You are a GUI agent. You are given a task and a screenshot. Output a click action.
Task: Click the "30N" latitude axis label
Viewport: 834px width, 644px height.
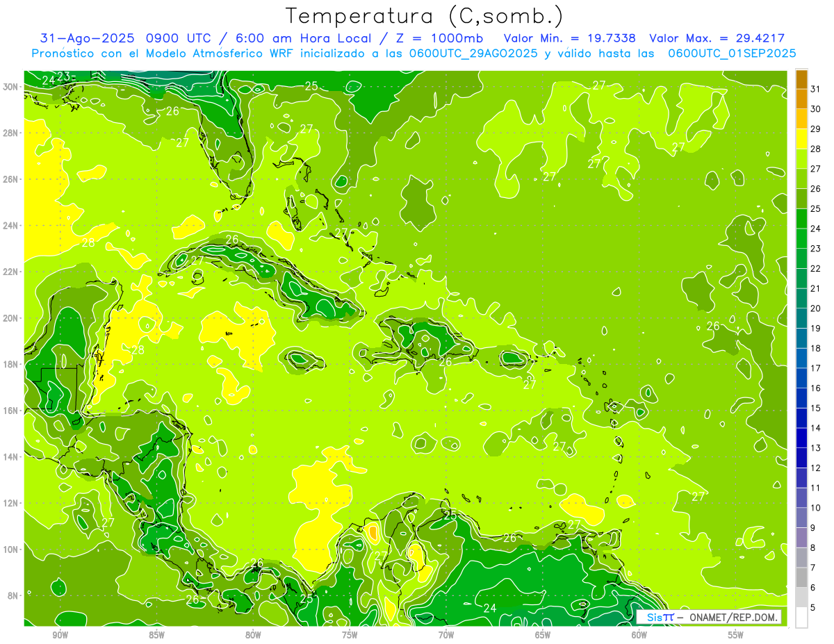[x=10, y=86]
